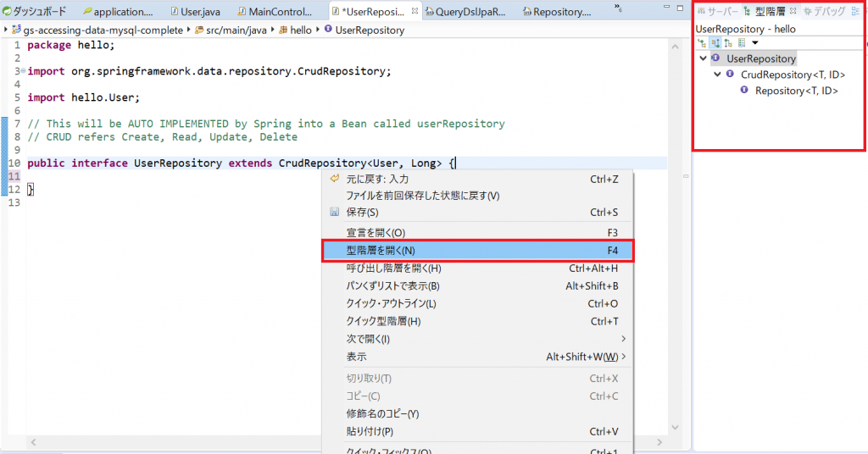Click the outline view icon beside デバッグ tab
Viewport: 868px width, 454px height.
[x=854, y=12]
